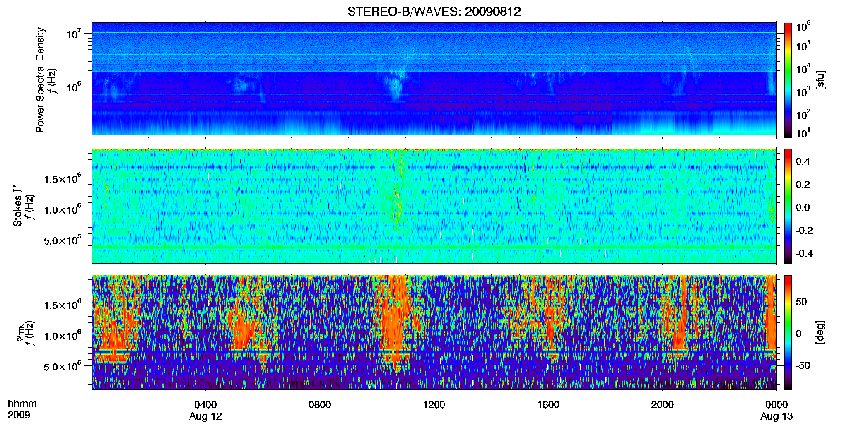Viewport: 868px width, 447px height.
Task: Click the 0800 time tick label
Action: tap(320, 404)
